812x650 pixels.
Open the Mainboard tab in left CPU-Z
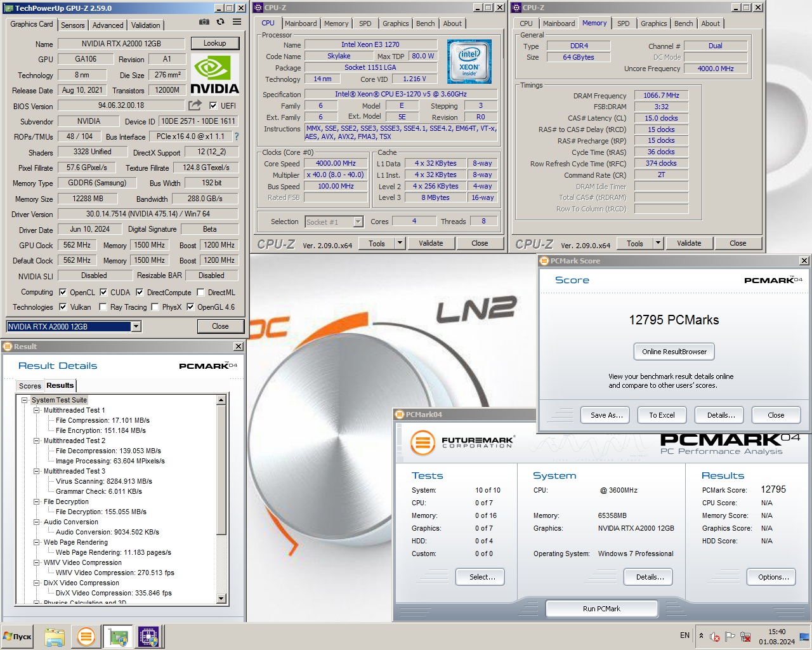coord(301,23)
